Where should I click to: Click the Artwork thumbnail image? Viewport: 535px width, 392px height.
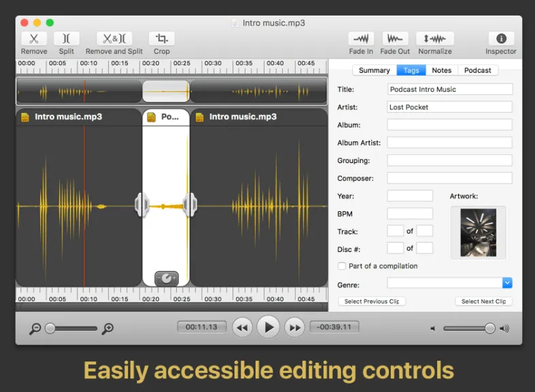click(x=478, y=232)
